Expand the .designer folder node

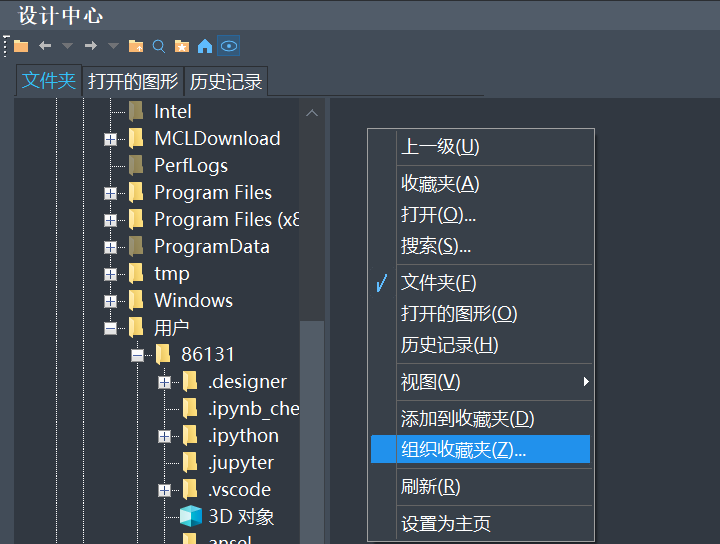(164, 382)
